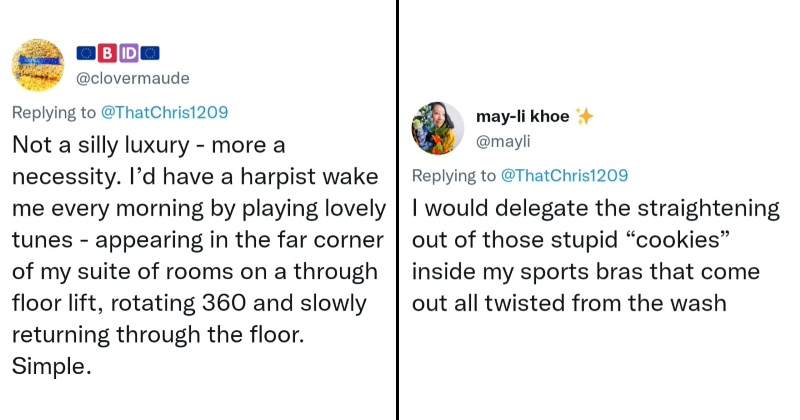
Task: Select the may-li khoe display name
Action: 522,117
